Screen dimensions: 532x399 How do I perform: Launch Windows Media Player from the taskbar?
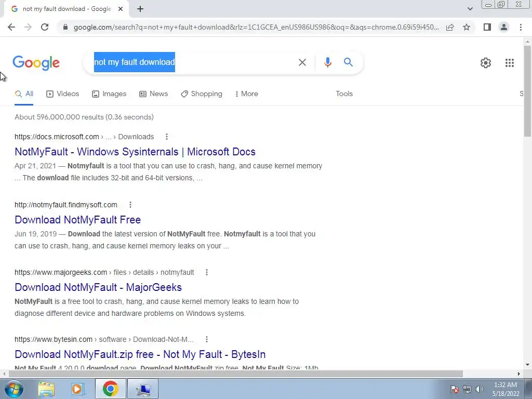[x=77, y=389]
